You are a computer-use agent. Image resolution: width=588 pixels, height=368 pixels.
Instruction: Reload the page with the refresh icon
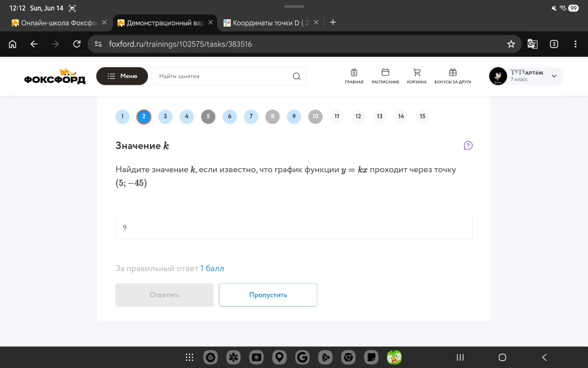[x=77, y=44]
